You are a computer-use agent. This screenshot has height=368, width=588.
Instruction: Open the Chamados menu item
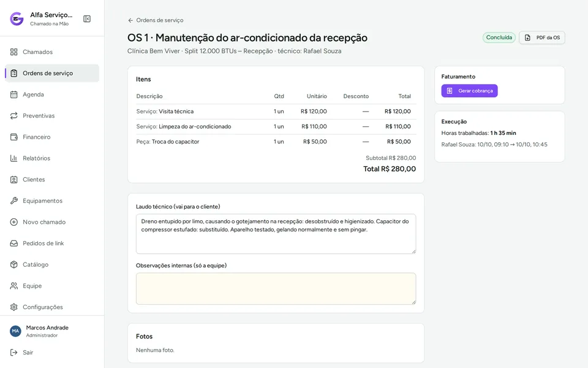point(51,52)
